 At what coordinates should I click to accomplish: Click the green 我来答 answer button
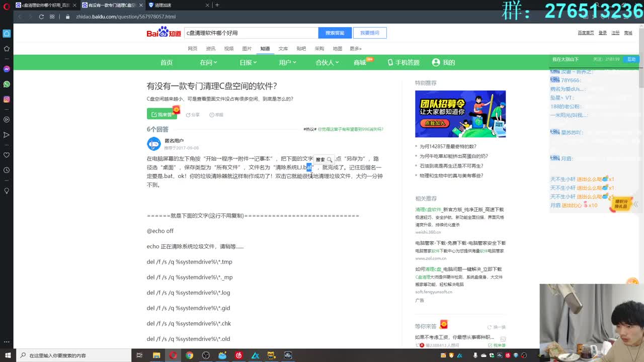(x=162, y=114)
